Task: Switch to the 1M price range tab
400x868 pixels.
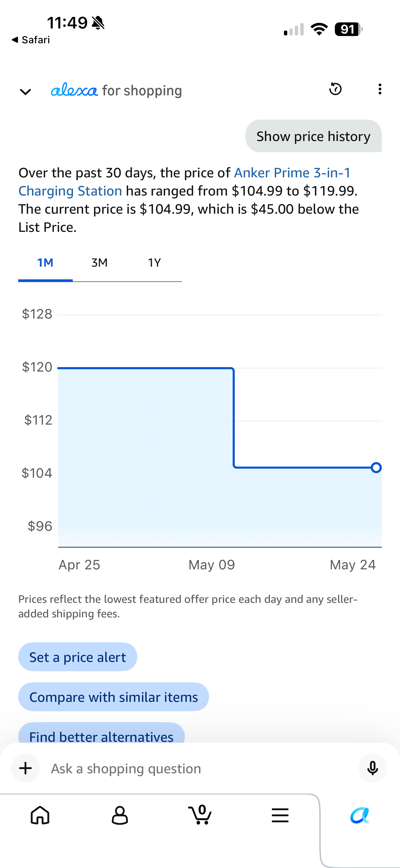Action: pyautogui.click(x=45, y=263)
